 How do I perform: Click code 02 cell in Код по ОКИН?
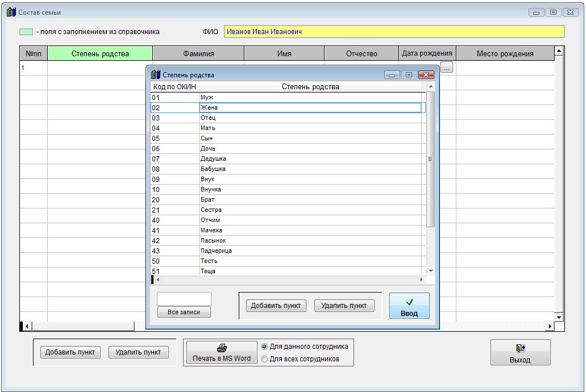(174, 107)
